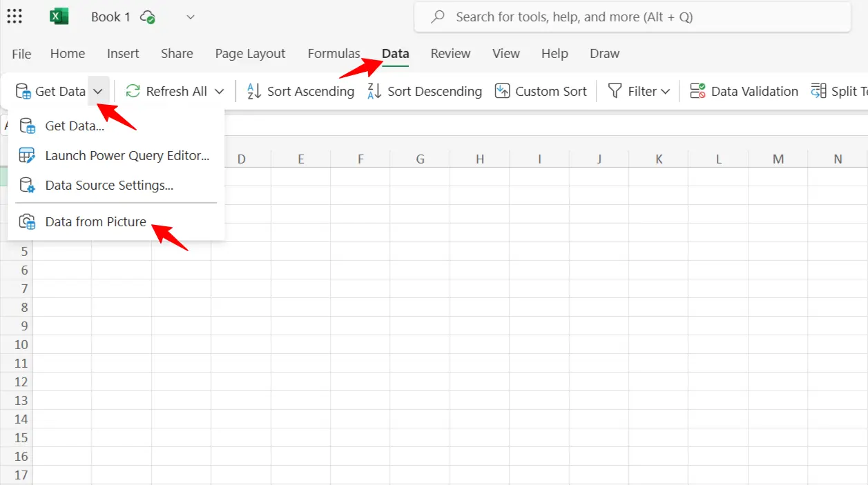Open Data Source Settings menu entry
Viewport: 868px width, 485px height.
click(x=108, y=185)
